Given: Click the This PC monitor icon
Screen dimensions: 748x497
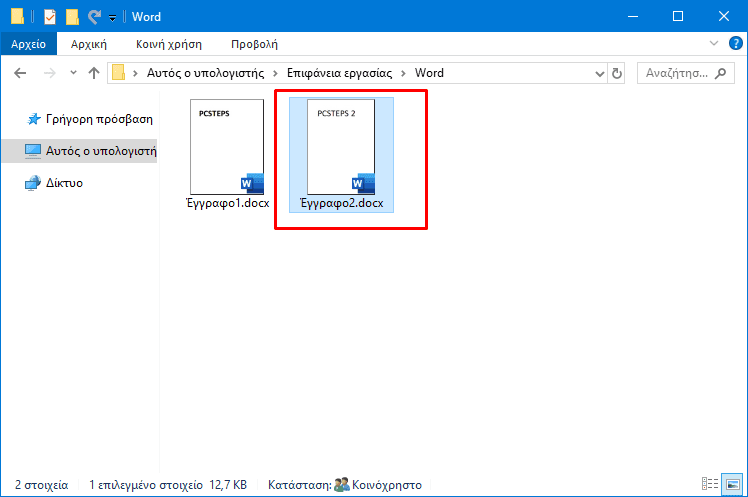Looking at the screenshot, I should pos(32,151).
